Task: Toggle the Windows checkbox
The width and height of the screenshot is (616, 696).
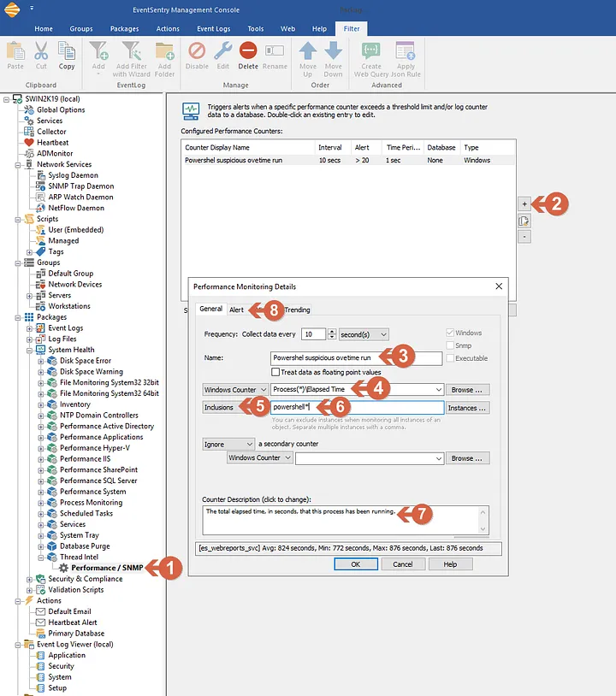Action: pyautogui.click(x=450, y=333)
